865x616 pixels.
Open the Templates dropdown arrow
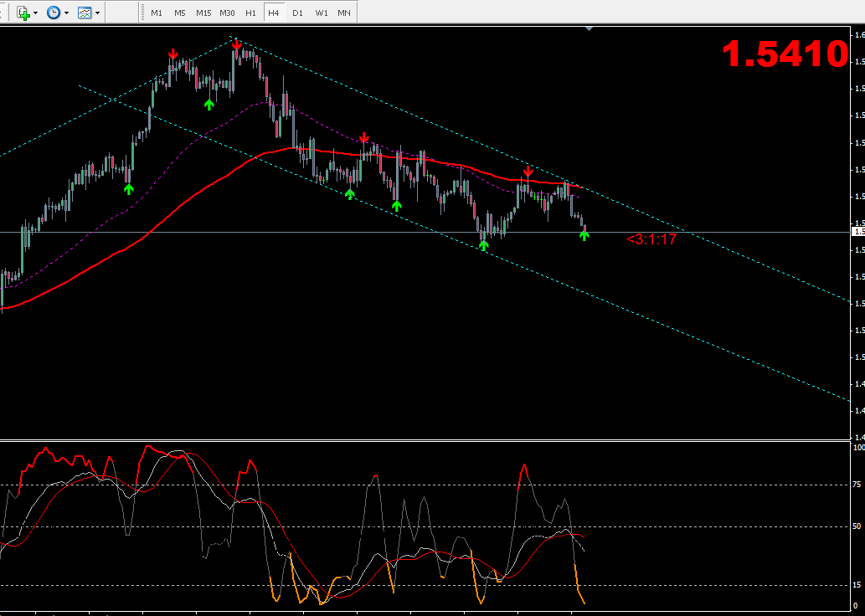click(x=98, y=13)
